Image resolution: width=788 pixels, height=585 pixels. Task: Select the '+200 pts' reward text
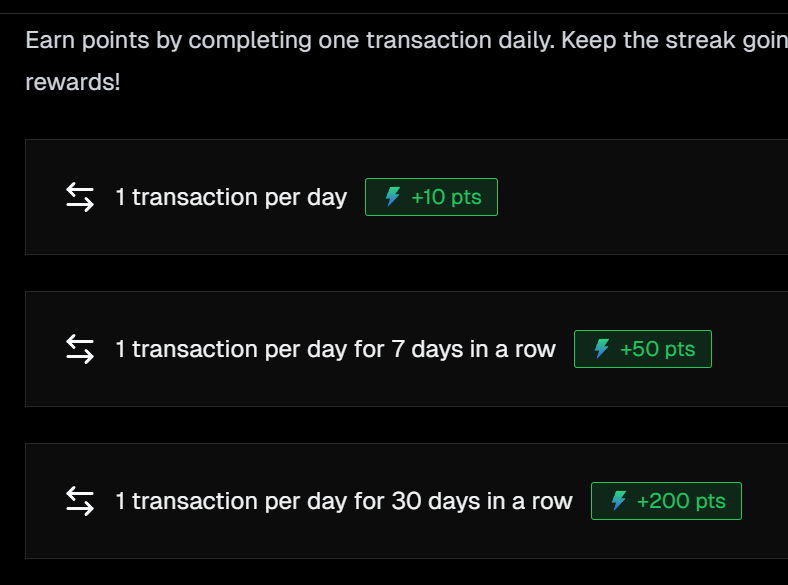(681, 501)
